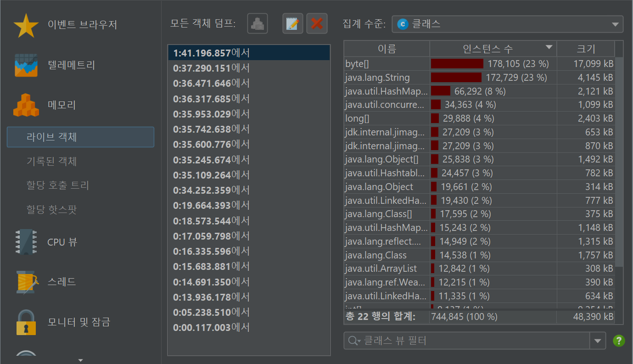Select the java.util.ArrayList class row
The image size is (633, 364).
click(x=479, y=269)
